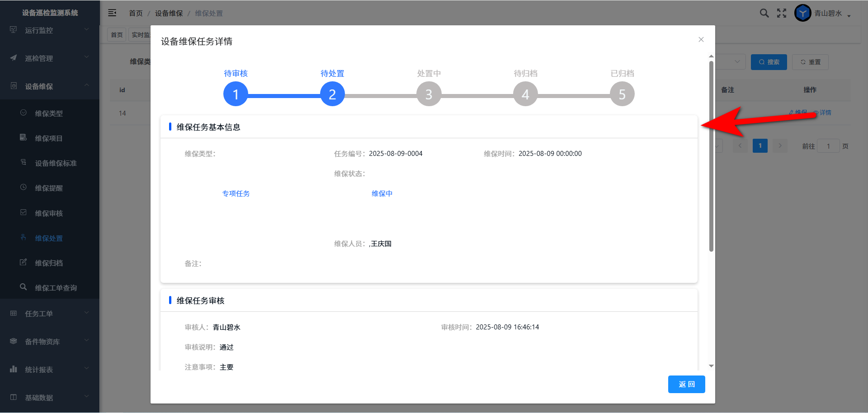Close the 设备维保任务详情 dialog
868x413 pixels.
tap(701, 40)
